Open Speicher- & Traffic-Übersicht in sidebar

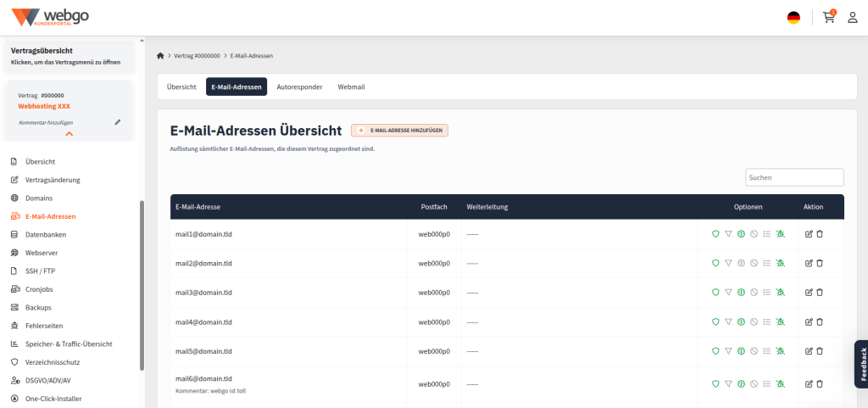coord(69,344)
